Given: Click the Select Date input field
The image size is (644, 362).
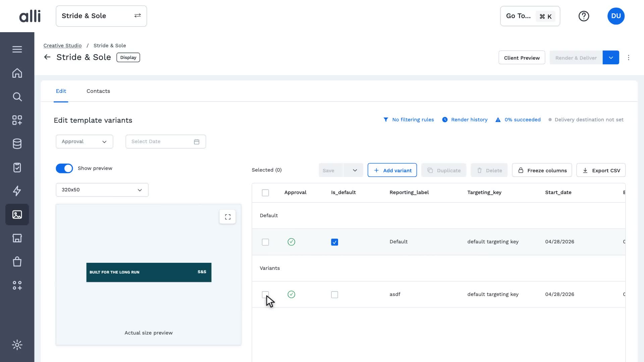Looking at the screenshot, I should [166, 141].
